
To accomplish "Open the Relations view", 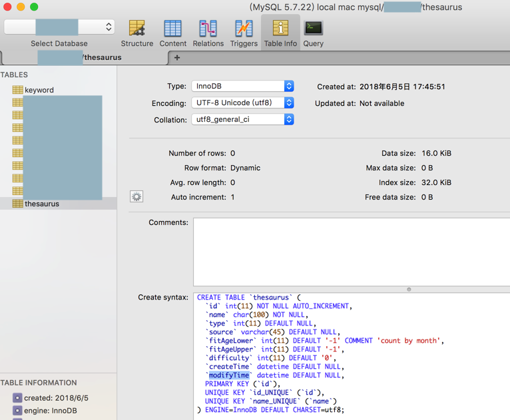I will point(208,33).
